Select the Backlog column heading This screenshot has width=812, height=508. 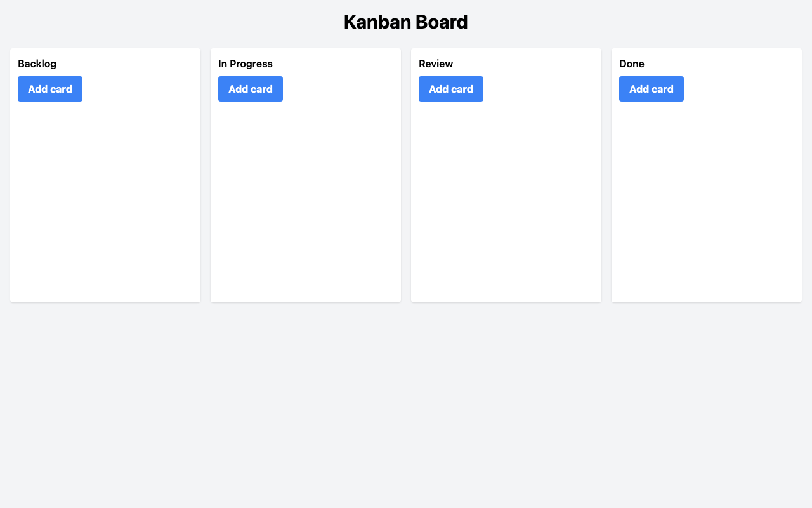coord(37,63)
